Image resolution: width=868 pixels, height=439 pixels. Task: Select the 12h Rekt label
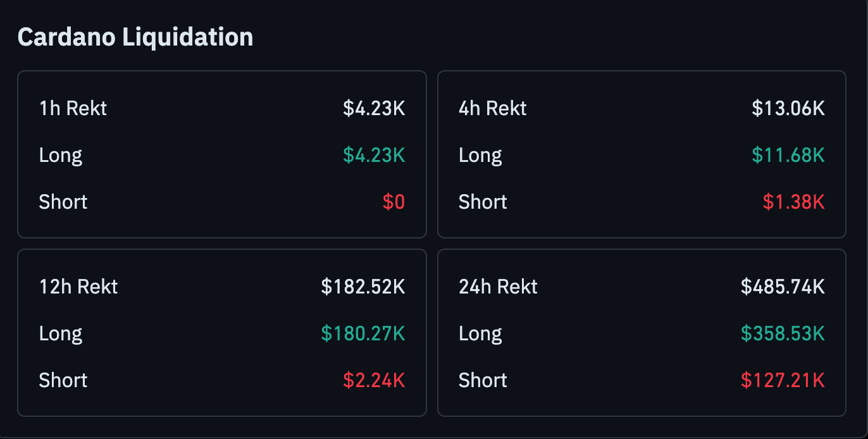(78, 287)
